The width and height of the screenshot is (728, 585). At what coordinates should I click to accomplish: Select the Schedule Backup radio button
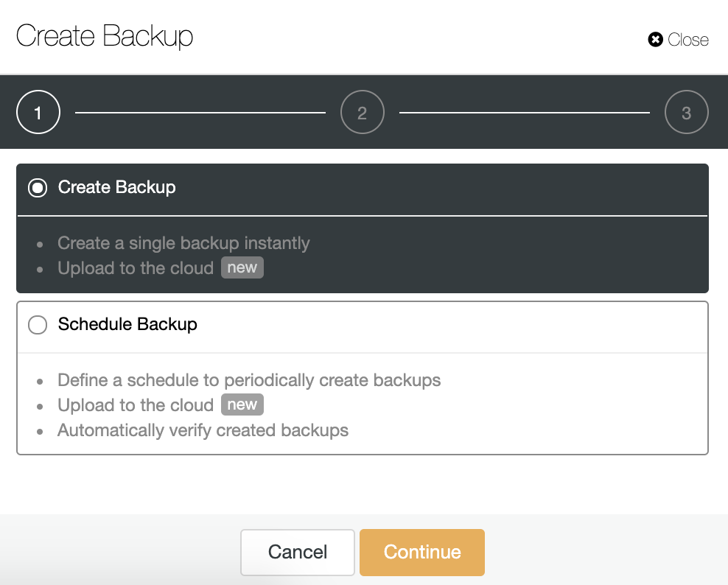pyautogui.click(x=38, y=324)
